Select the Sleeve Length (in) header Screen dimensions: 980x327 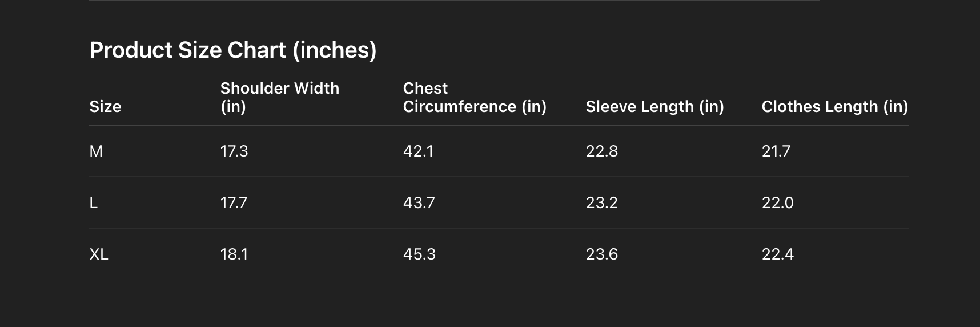[x=654, y=107]
